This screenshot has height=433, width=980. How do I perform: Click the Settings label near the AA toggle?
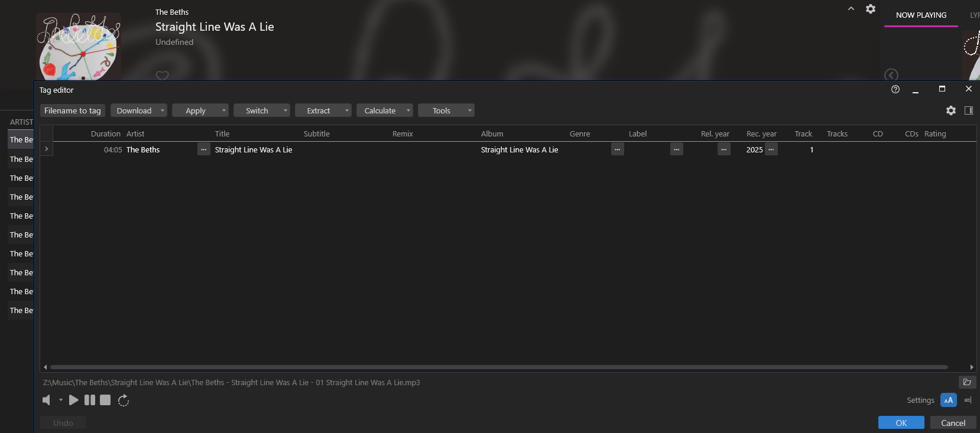click(920, 400)
